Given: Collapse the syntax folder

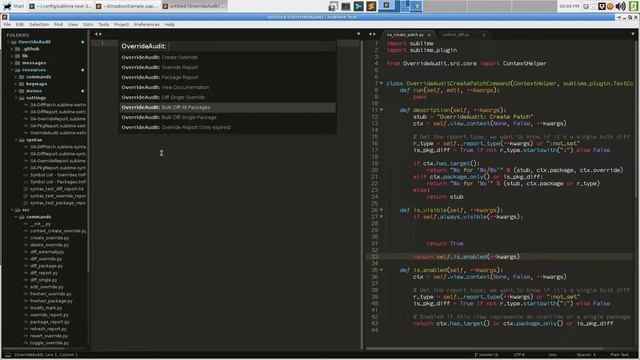Looking at the screenshot, I should [16, 140].
